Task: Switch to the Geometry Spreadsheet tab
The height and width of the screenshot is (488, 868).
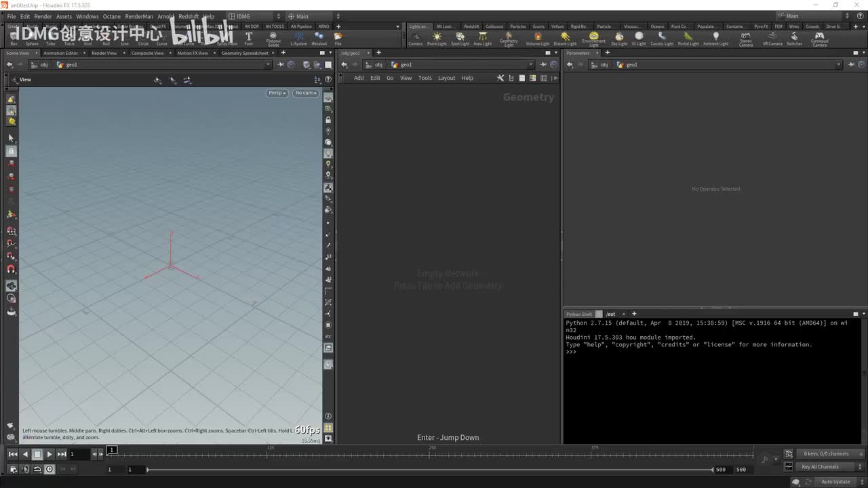Action: pyautogui.click(x=244, y=53)
